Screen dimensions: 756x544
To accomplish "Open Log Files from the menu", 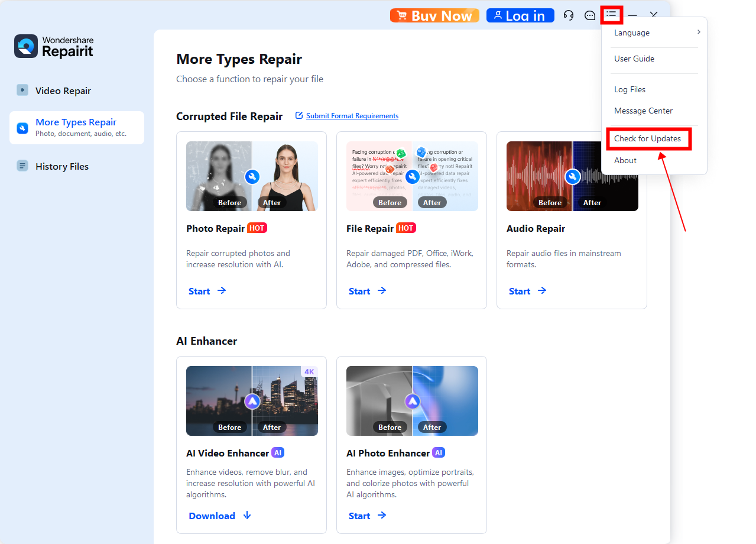I will click(x=630, y=89).
